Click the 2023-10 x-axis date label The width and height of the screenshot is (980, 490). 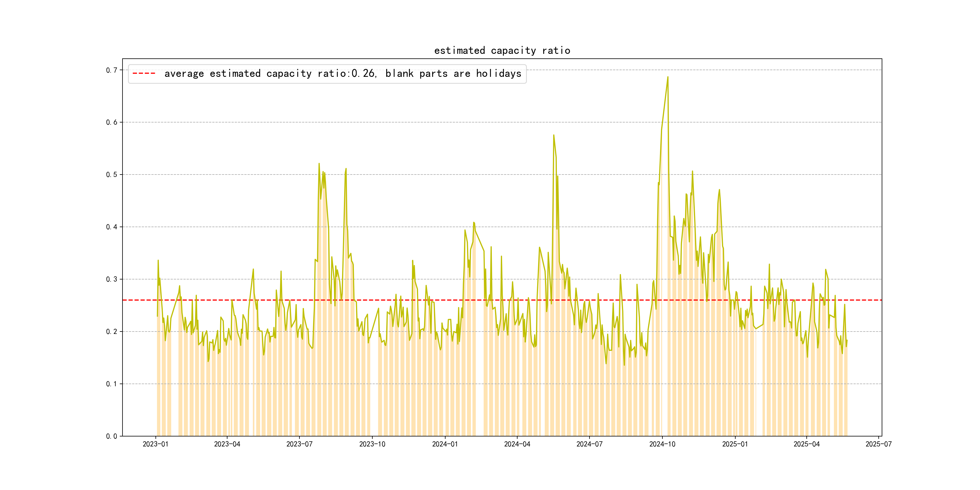pyautogui.click(x=372, y=444)
